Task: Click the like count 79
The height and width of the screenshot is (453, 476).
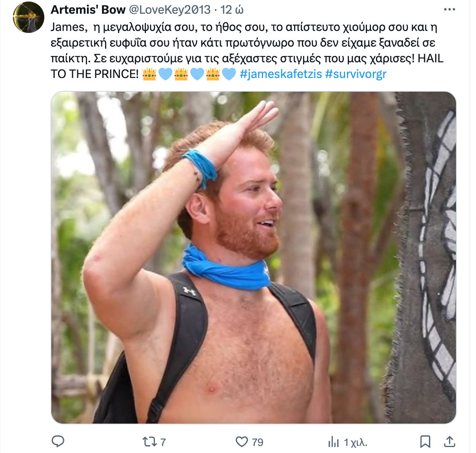Action: coord(258,442)
